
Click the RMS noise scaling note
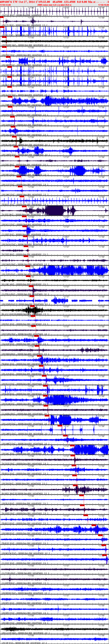click(x=54, y=5)
